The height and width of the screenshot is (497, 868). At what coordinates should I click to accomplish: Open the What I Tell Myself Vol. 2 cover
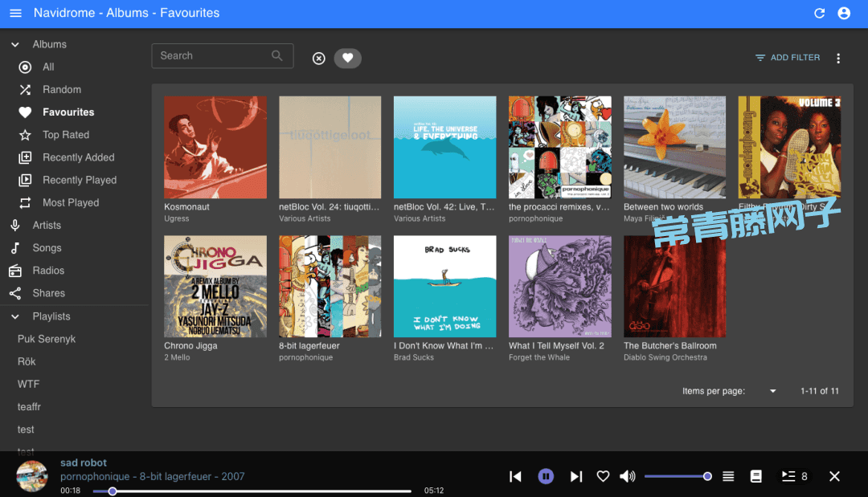[x=560, y=287]
